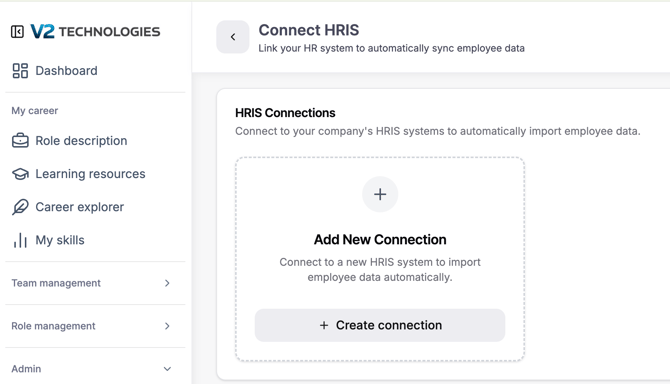Click the Connect HRIS page title

(309, 30)
